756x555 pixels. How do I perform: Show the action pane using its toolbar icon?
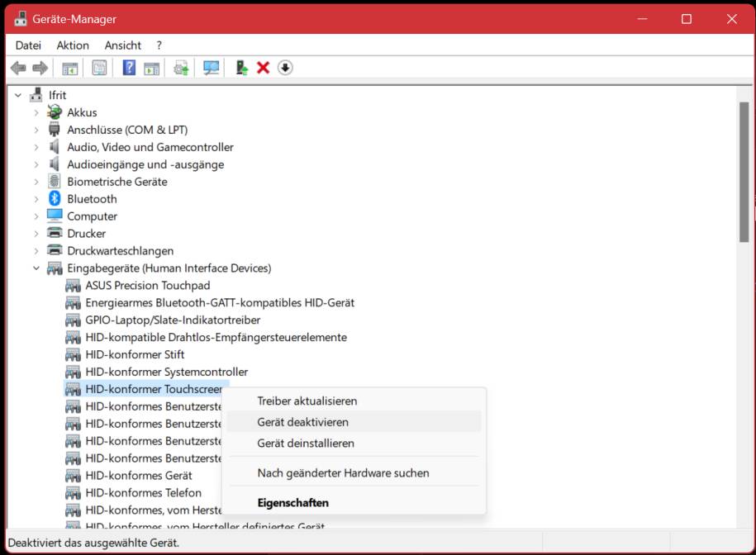coord(152,68)
